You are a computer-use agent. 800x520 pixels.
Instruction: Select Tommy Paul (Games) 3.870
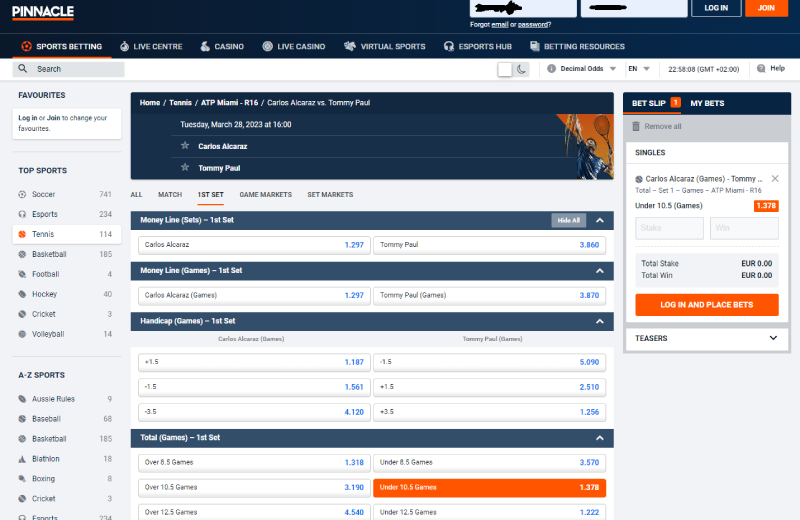pos(489,295)
